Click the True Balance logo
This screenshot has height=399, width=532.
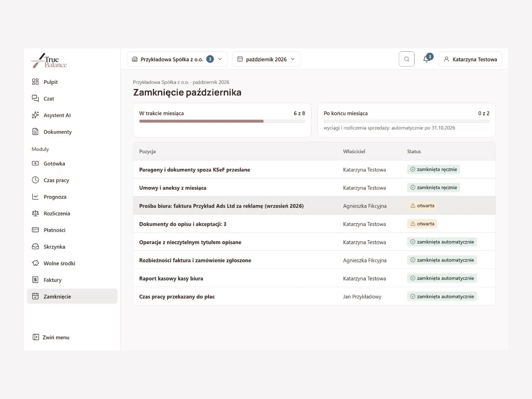49,61
